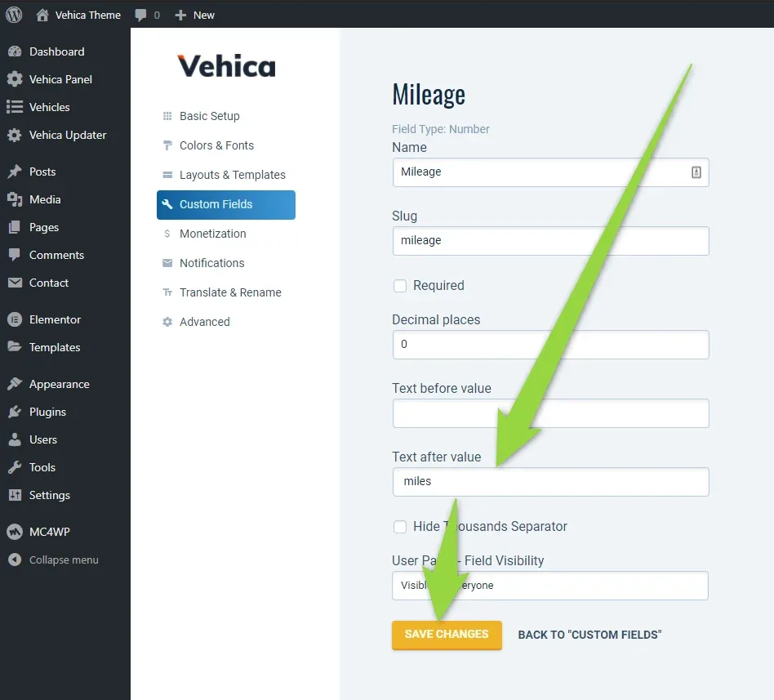Click the home icon beside Vehica Theme
The width and height of the screenshot is (774, 700).
click(42, 15)
